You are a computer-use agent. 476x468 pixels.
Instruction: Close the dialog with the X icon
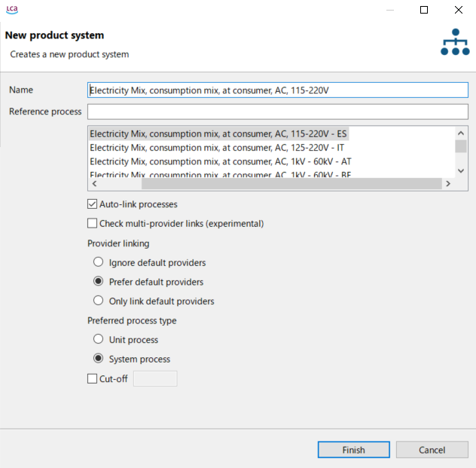(x=459, y=10)
